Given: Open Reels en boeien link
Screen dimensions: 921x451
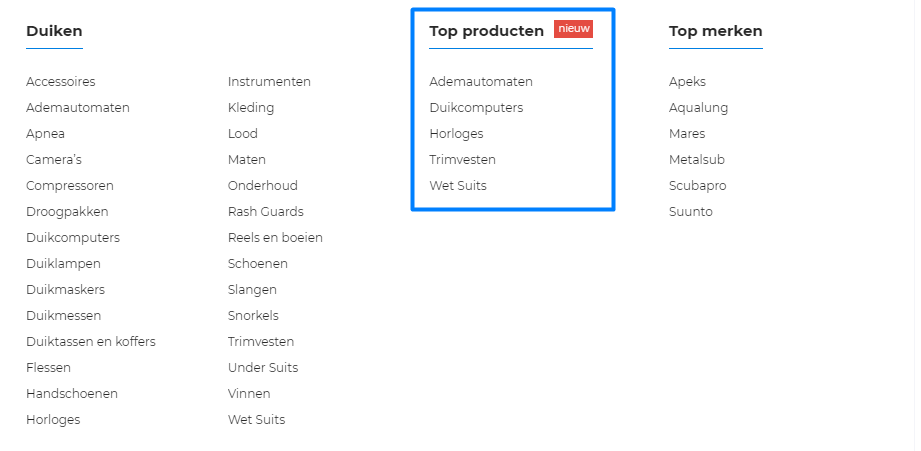Looking at the screenshot, I should 275,238.
